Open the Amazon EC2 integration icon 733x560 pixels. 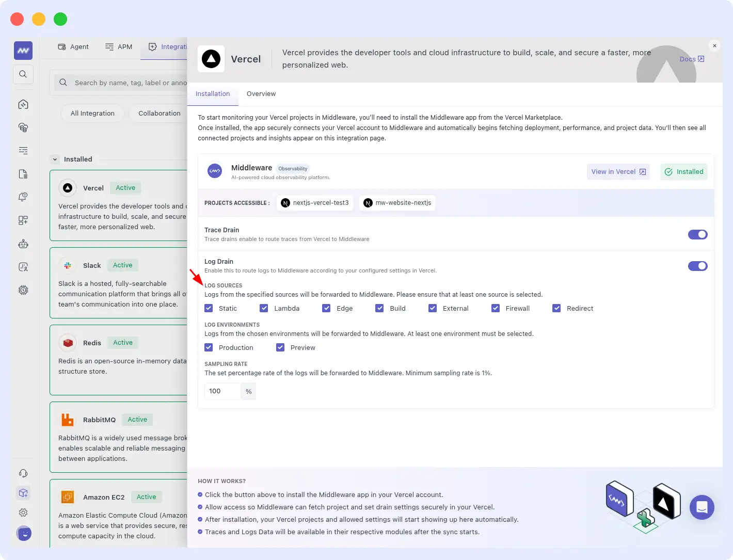[x=68, y=497]
